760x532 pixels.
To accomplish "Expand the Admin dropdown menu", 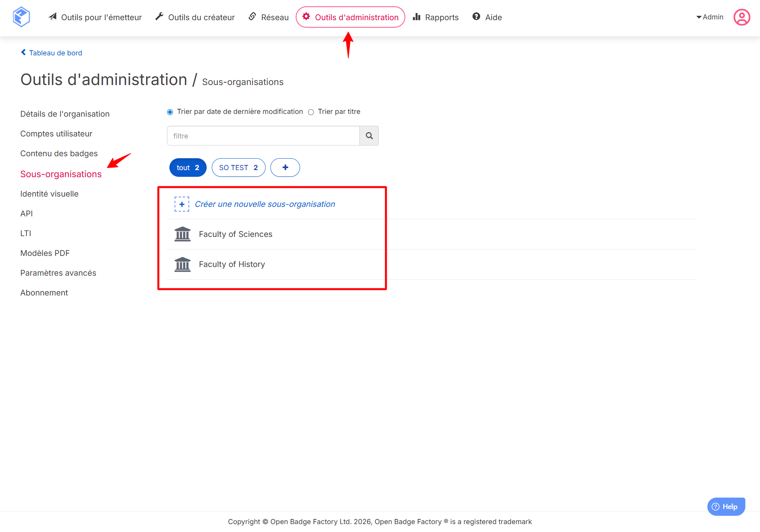I will pos(710,17).
